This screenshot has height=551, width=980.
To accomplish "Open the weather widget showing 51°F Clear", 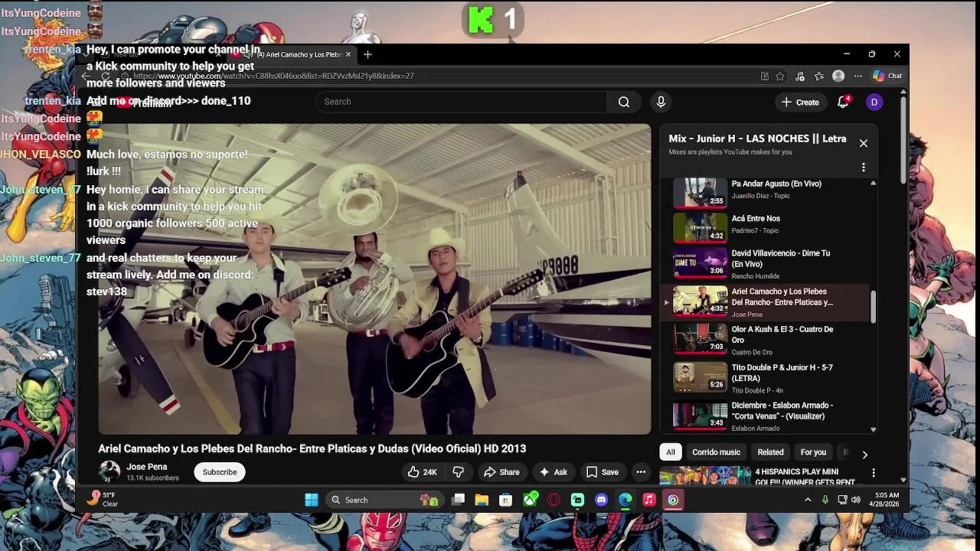I will point(103,500).
